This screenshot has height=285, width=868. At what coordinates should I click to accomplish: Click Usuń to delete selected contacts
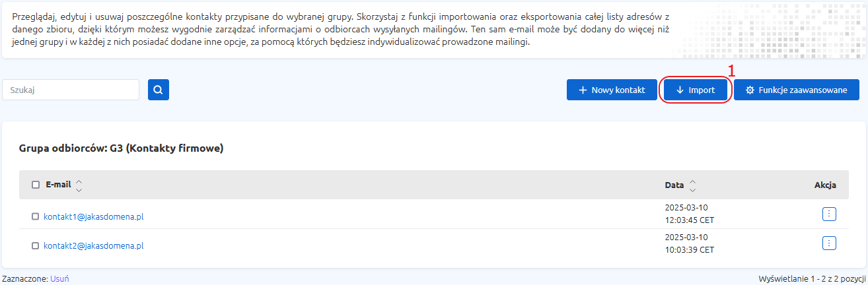coord(59,278)
